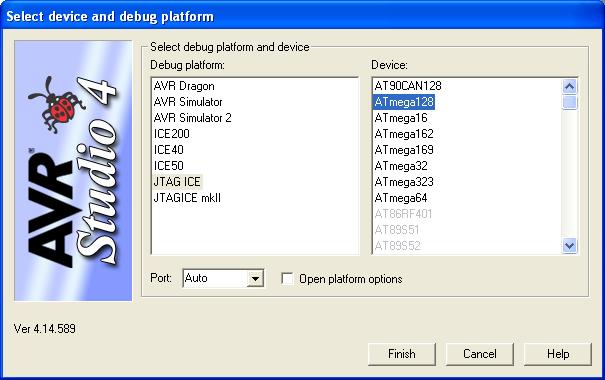Select JTAGICE mkII platform
The image size is (605, 380).
coord(187,198)
